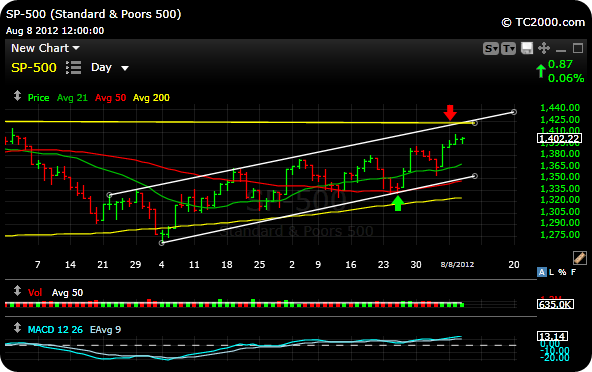Click the TC2000.com copyright text
592x372 pixels.
(x=543, y=23)
